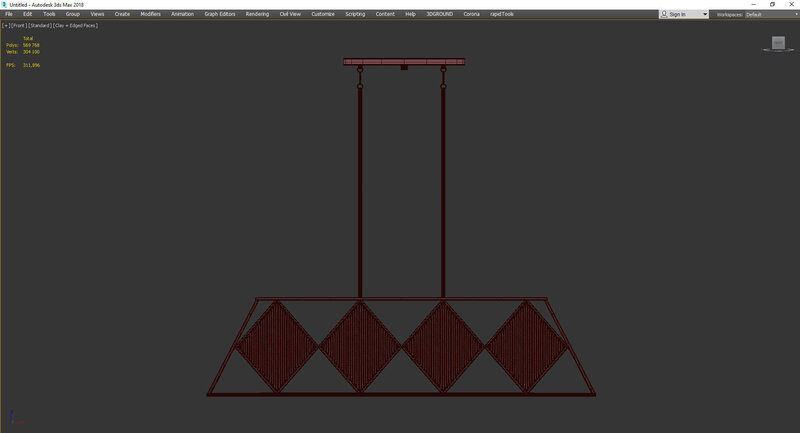Screen dimensions: 800x433
Task: Open the Civil View menu
Action: [x=291, y=14]
